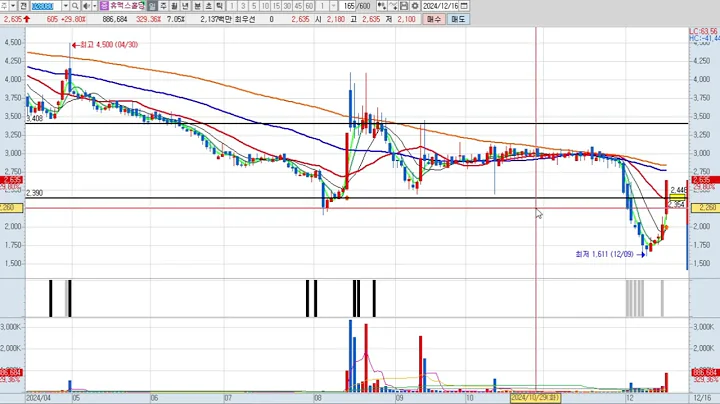The width and height of the screenshot is (720, 404).
Task: Click the save chart floppy icon
Action: point(404,6)
